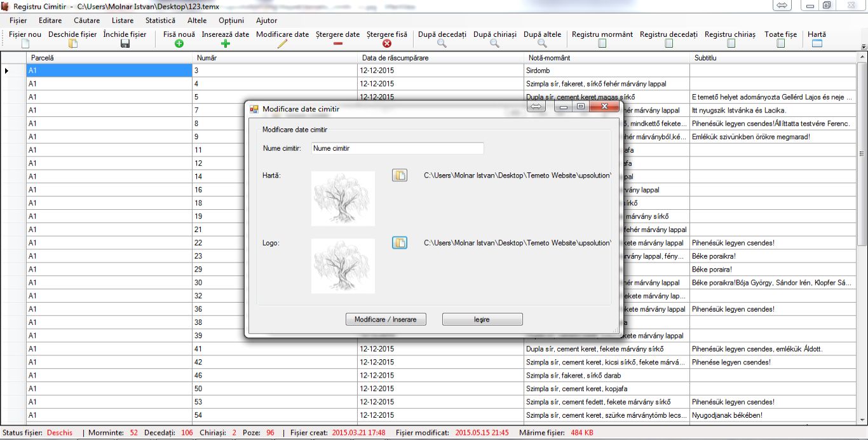Click the Inserează date plus icon

[x=226, y=43]
